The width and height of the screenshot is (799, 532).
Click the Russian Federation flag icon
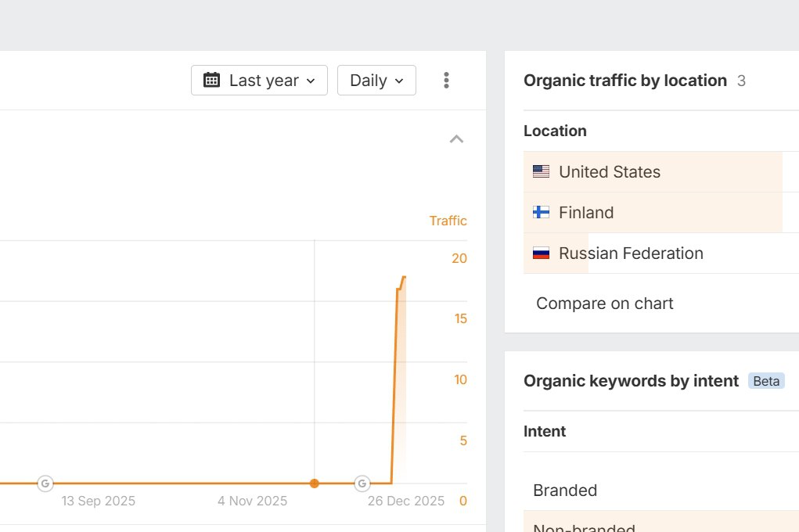(x=541, y=253)
